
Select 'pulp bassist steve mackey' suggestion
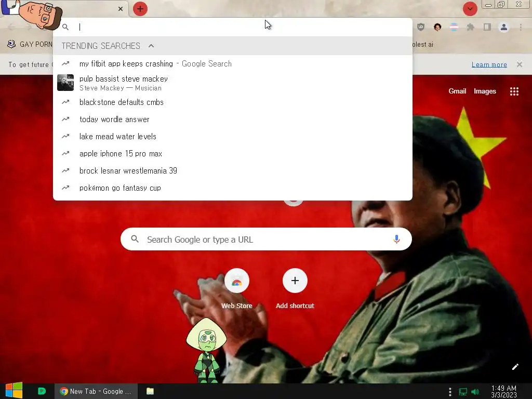(x=233, y=83)
